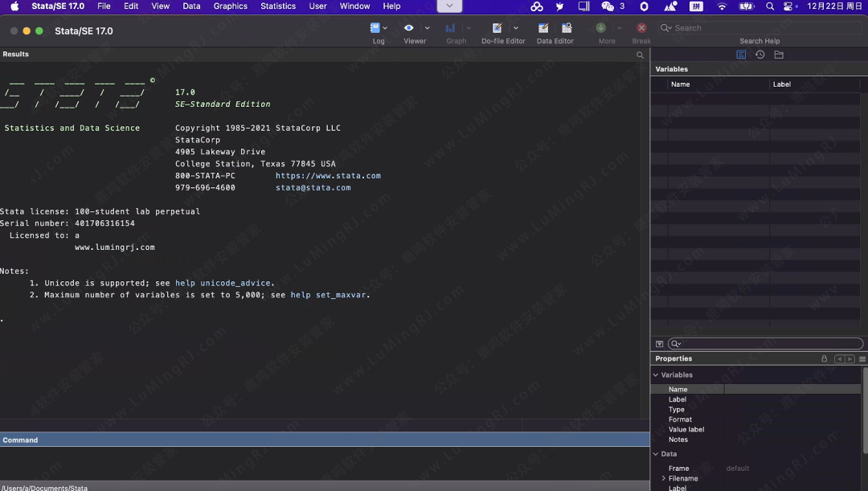
Task: Click the help unicode_advice link
Action: [x=224, y=284]
